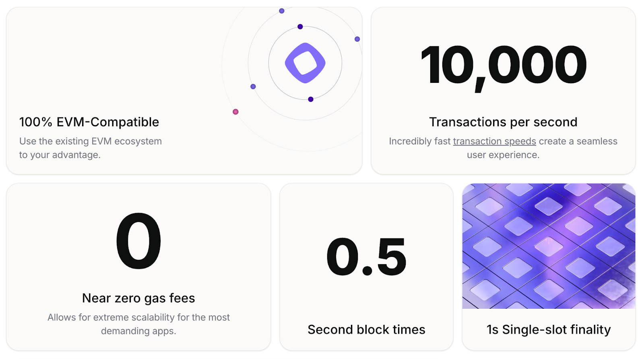Screen dimensions: 644x359
Task: Click the purple tile grid image
Action: 549,246
